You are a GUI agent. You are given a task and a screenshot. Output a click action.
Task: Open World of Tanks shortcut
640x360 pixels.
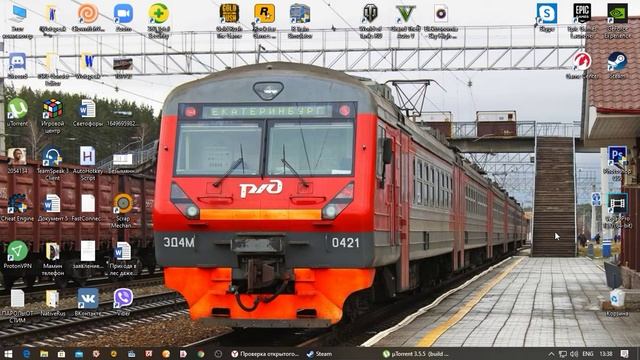(x=370, y=14)
